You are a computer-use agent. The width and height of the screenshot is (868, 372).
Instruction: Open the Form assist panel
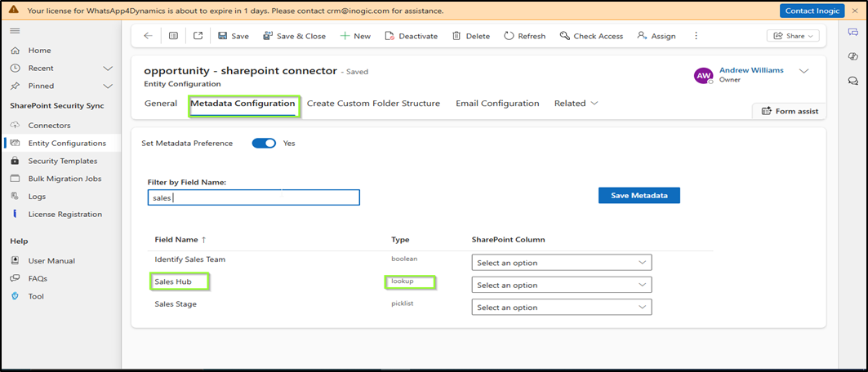coord(789,111)
